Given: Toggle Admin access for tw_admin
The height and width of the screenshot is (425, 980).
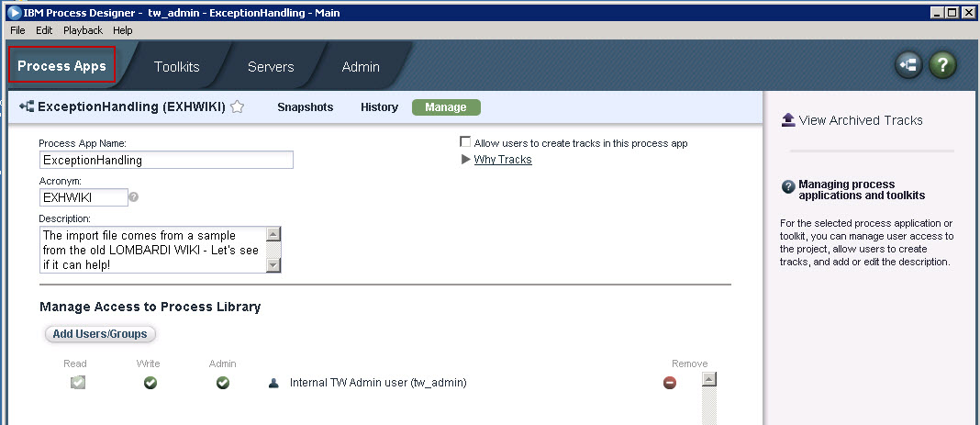Looking at the screenshot, I should point(222,383).
